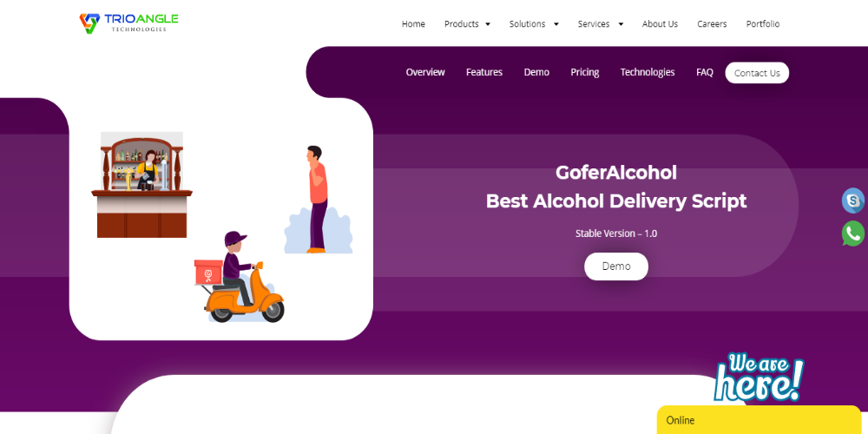Image resolution: width=868 pixels, height=434 pixels.
Task: Expand the Services dropdown arrow
Action: (621, 24)
